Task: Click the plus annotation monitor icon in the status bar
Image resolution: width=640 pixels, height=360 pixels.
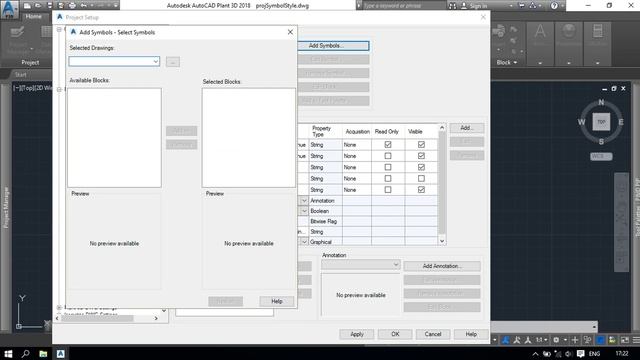Action: [575, 340]
